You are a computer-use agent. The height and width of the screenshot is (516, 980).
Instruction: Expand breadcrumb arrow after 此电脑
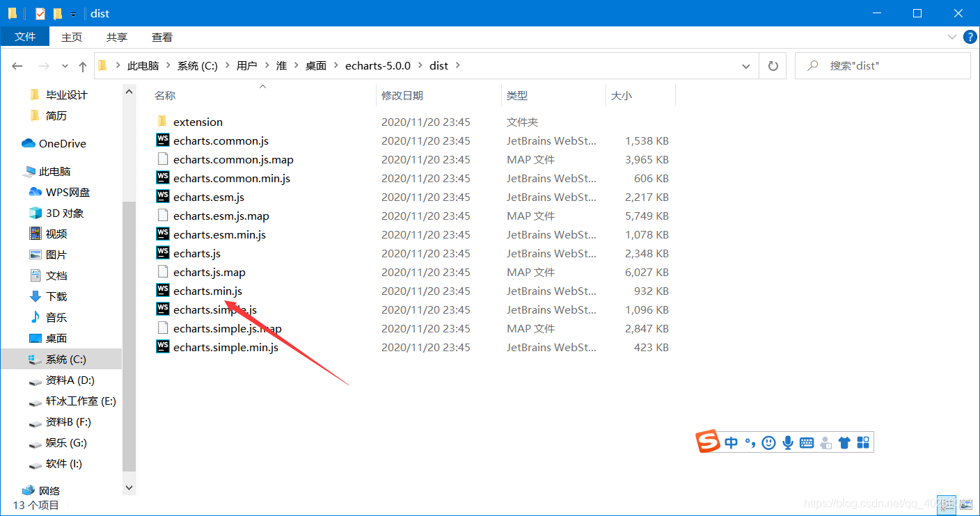168,66
